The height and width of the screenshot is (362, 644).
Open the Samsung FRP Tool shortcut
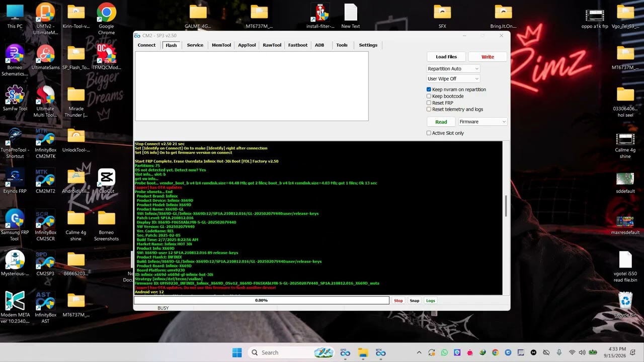click(x=15, y=225)
